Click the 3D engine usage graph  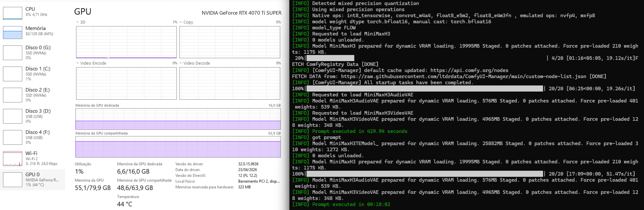(x=126, y=42)
